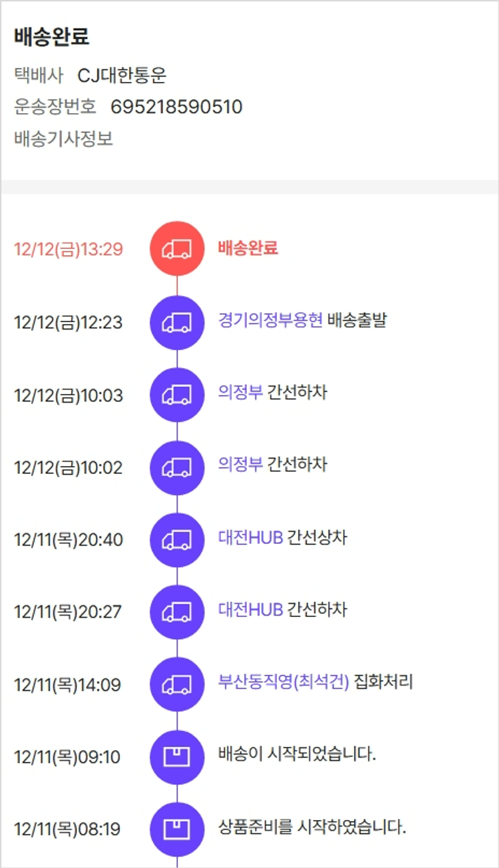Open 부산동직영(최석건) link
The height and width of the screenshot is (868, 499).
pos(283,682)
